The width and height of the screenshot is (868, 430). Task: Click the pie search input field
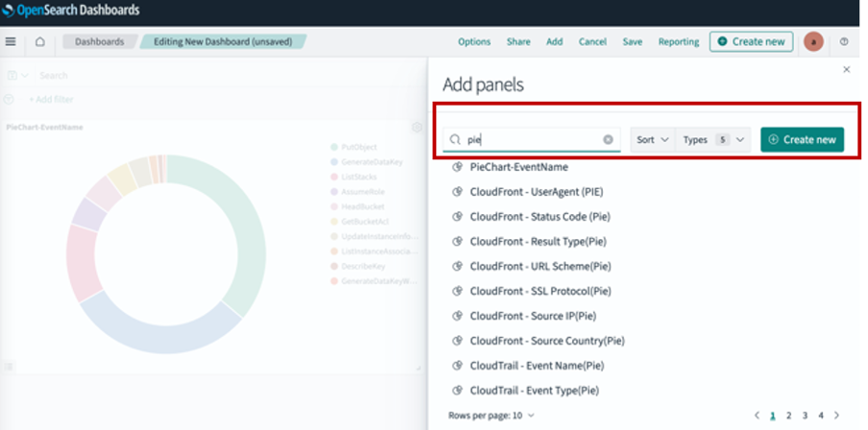point(531,139)
